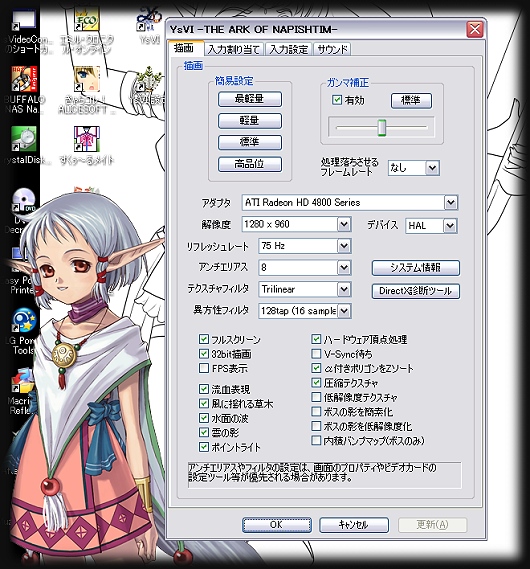Screen dimensions: 530x569
Task: Enable the ボスの影を低解像度化 checkbox
Action: pos(316,426)
